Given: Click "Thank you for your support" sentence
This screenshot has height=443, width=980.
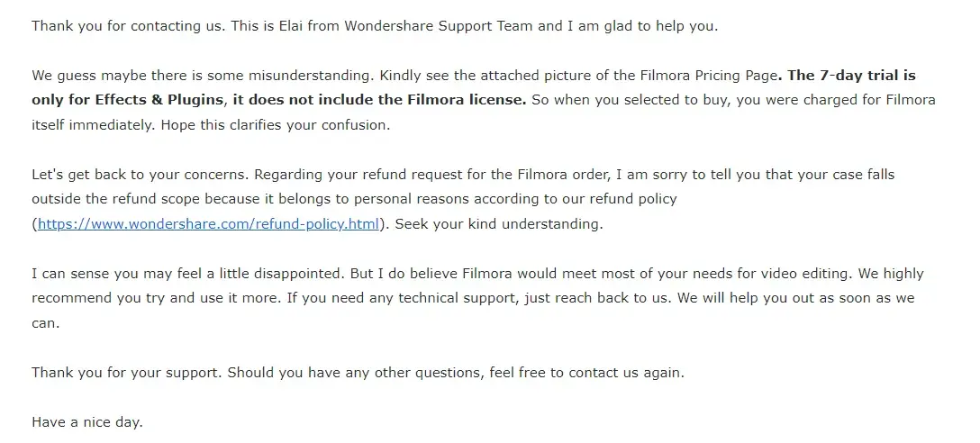Looking at the screenshot, I should [x=126, y=372].
